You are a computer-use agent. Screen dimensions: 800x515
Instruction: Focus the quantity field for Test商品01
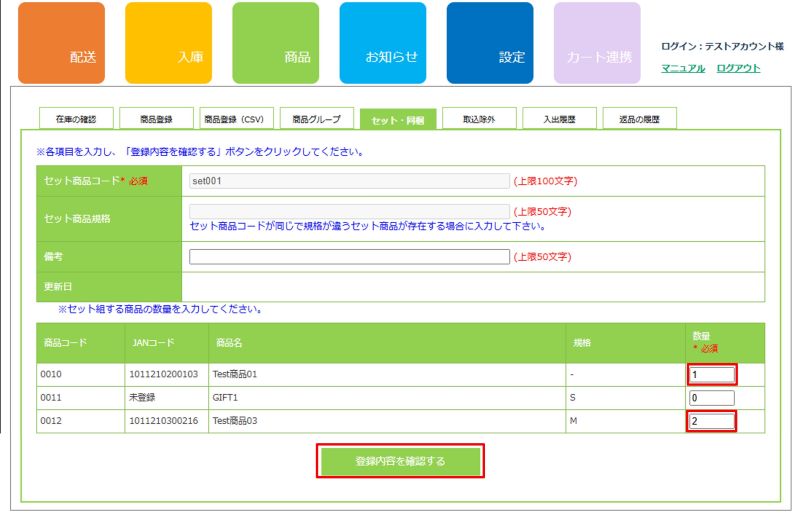[712, 375]
